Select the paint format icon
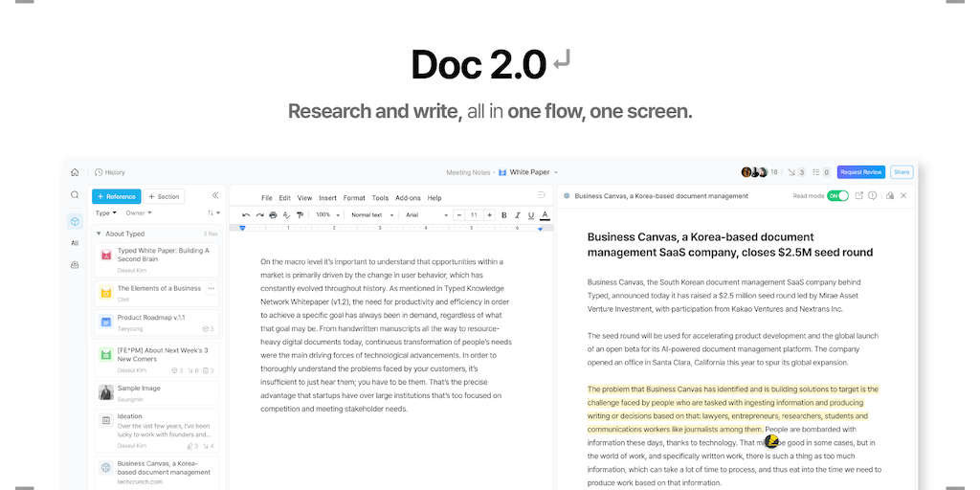This screenshot has width=980, height=490. point(300,215)
